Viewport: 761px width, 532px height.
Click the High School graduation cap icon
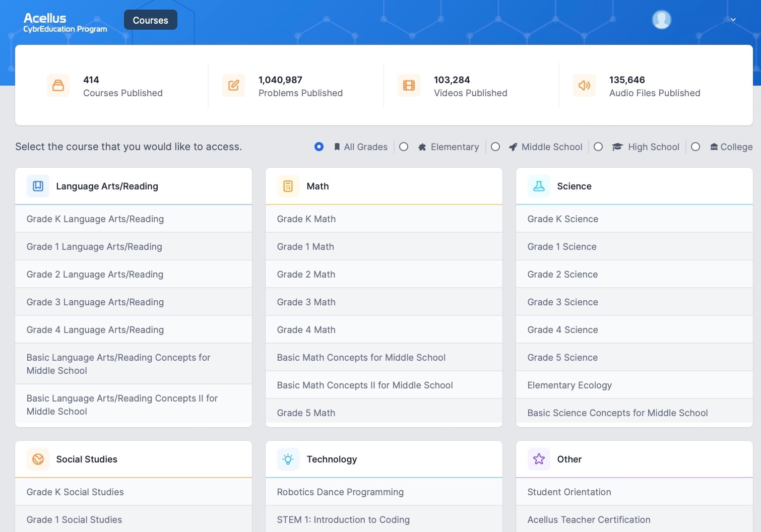click(617, 147)
